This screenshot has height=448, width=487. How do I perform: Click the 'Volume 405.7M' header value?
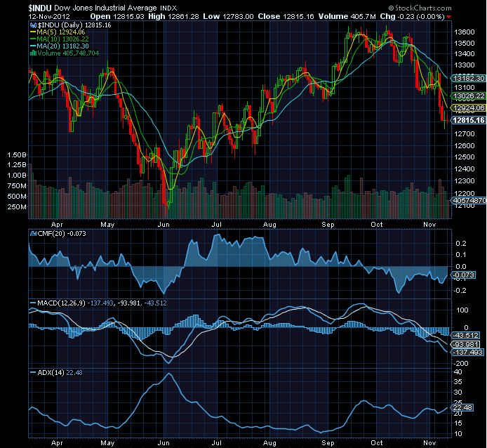click(x=347, y=17)
